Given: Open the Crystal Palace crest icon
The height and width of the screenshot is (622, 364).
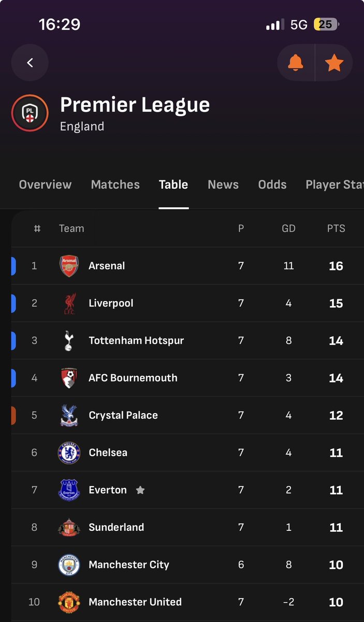Looking at the screenshot, I should [x=69, y=415].
